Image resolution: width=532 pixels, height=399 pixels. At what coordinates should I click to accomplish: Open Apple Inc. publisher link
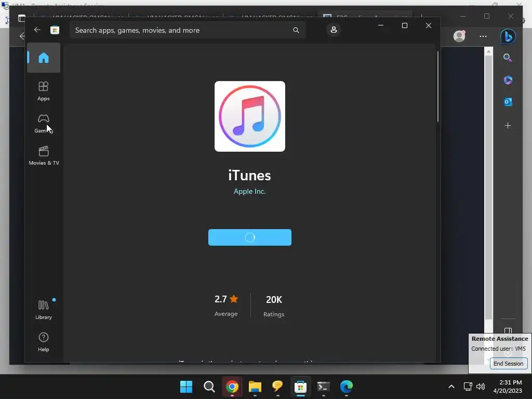coord(250,191)
